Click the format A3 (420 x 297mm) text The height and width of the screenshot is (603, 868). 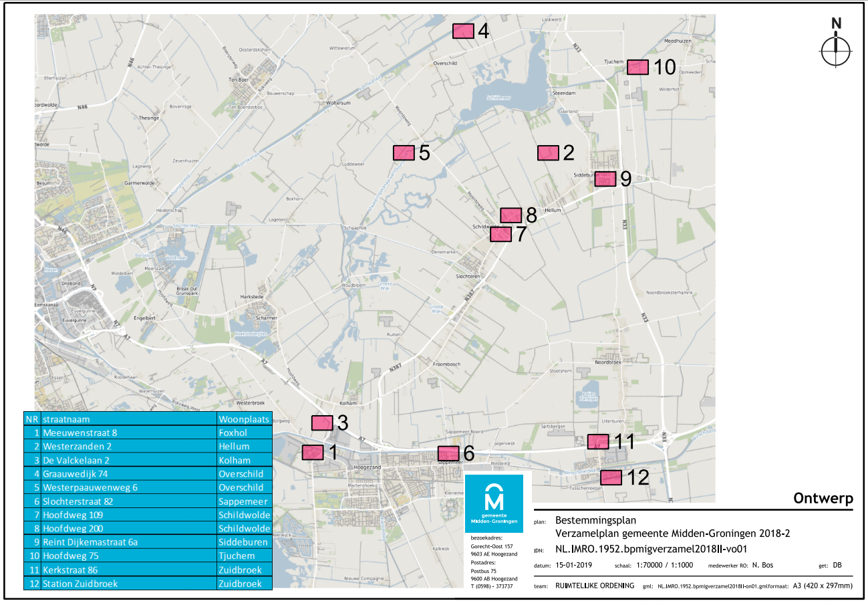coord(823,586)
